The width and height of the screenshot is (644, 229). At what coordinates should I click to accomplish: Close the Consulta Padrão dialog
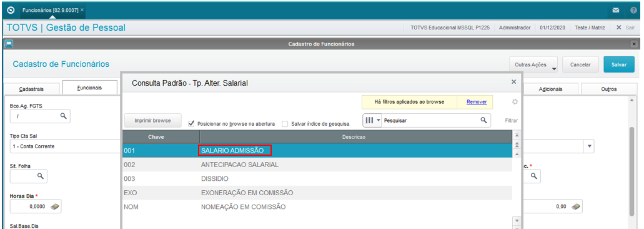point(513,82)
